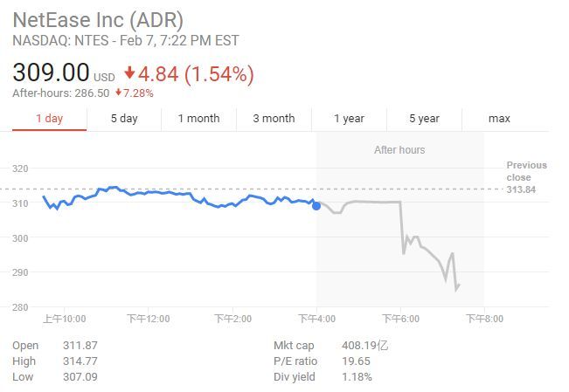Click the blue closing price dot

316,205
